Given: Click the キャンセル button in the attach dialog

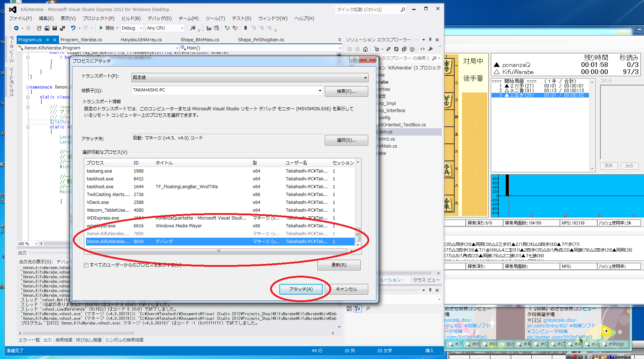Looking at the screenshot, I should 347,289.
